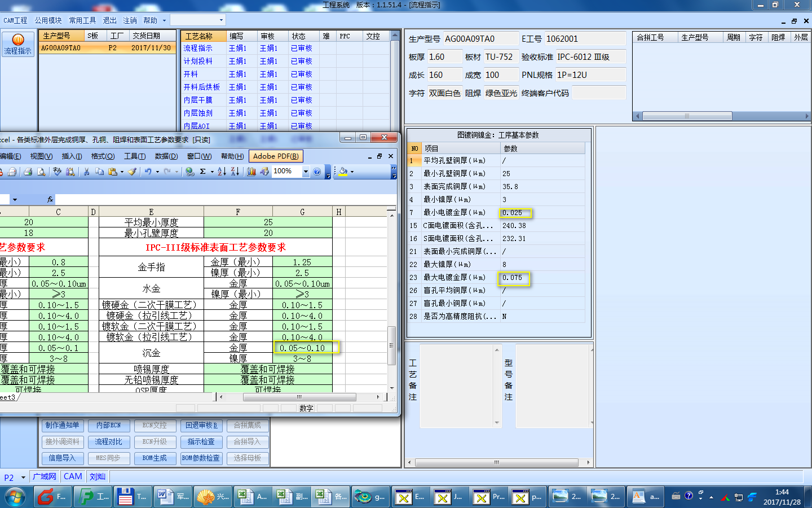The image size is (812, 508).
Task: Click the Fill Color paint bucket icon
Action: (343, 172)
